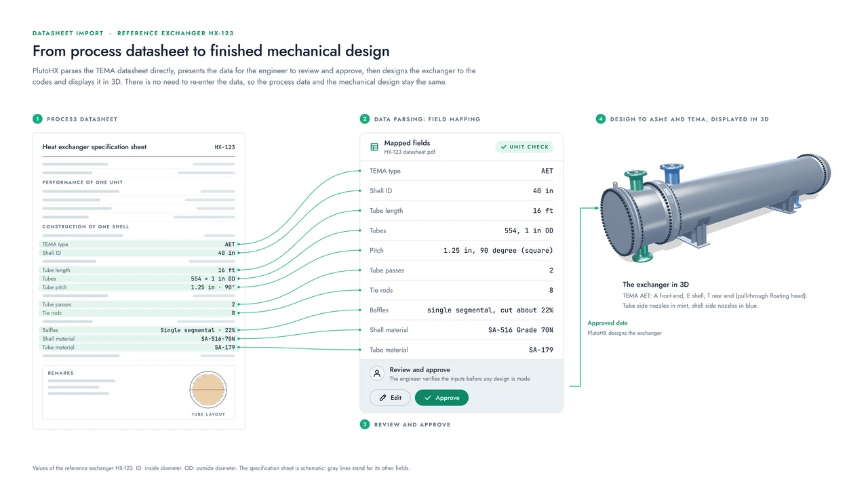Click the "Tube material" label in Mapped fields
Viewport: 868px width, 488px height.
387,350
